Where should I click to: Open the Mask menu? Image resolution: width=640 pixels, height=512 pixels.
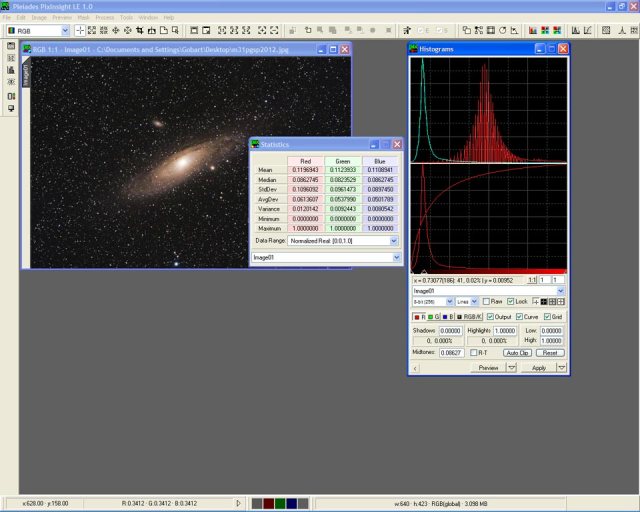83,17
